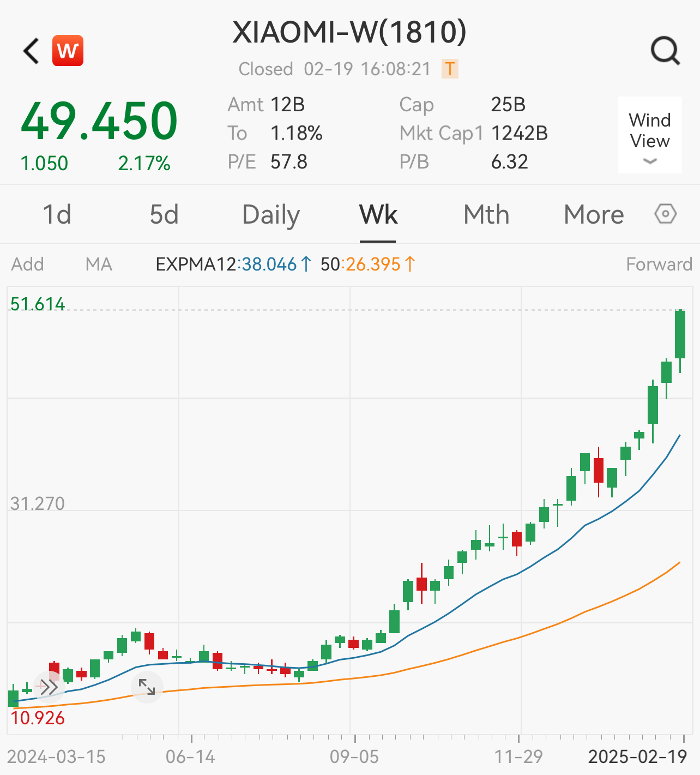This screenshot has height=775, width=700.
Task: Tap the red W stock badge icon
Action: 68,51
